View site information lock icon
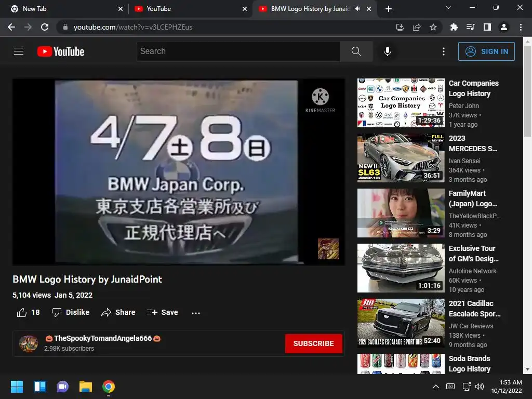 tap(65, 27)
